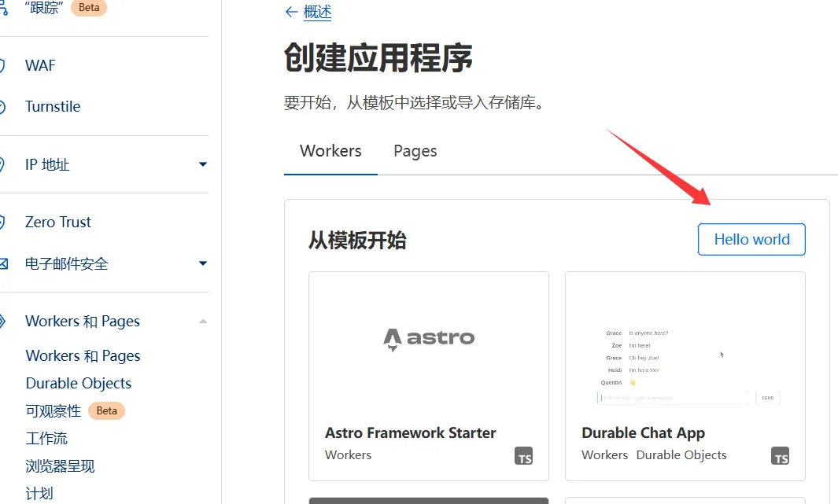The width and height of the screenshot is (838, 504).
Task: Open Durable Objects in the sidebar
Action: [79, 384]
